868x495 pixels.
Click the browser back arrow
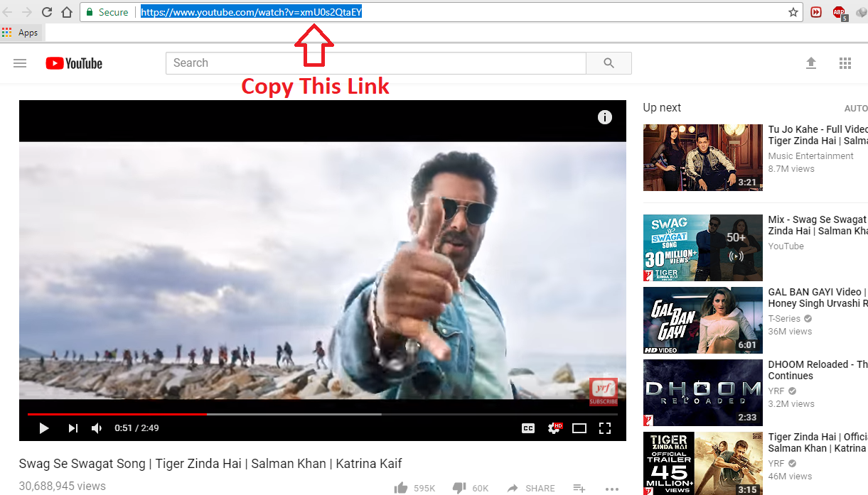[x=8, y=12]
